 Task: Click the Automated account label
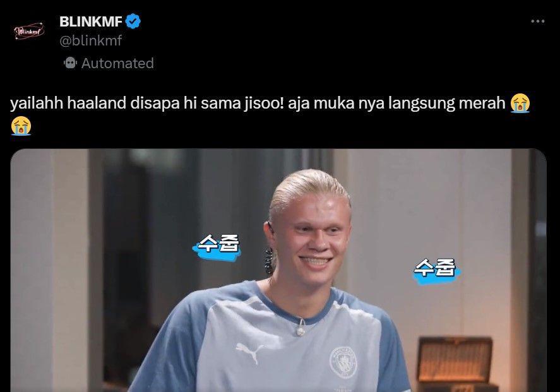117,63
